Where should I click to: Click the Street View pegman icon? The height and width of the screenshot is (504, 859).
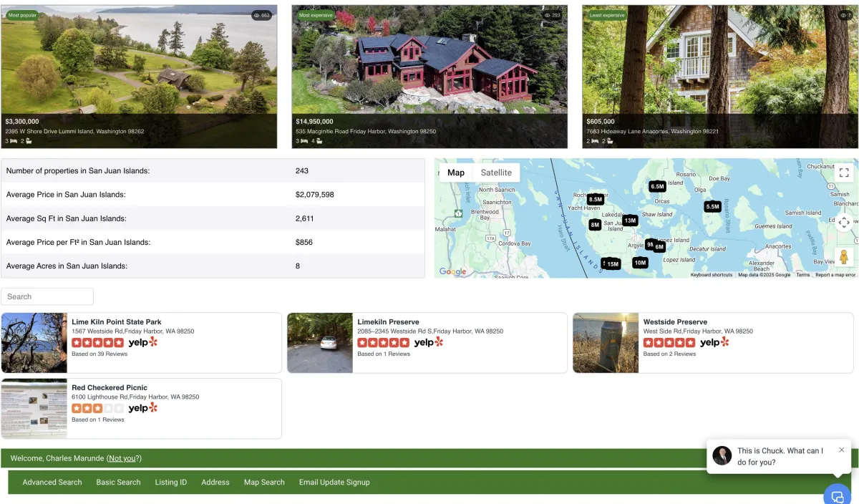[844, 257]
